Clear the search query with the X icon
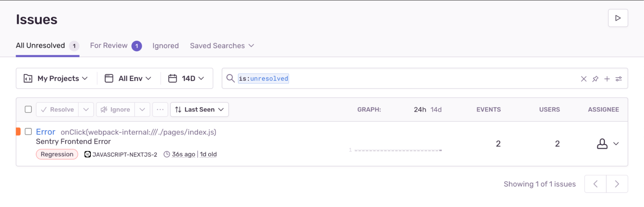The width and height of the screenshot is (644, 207). [x=583, y=79]
